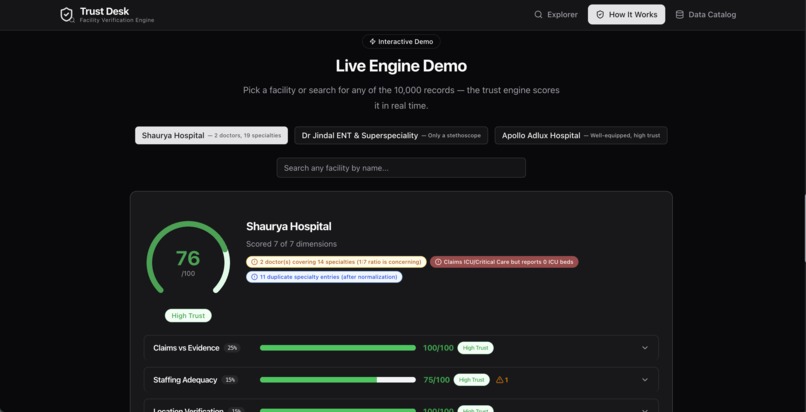Open the Data Catalog page
This screenshot has height=412, width=806.
point(706,14)
